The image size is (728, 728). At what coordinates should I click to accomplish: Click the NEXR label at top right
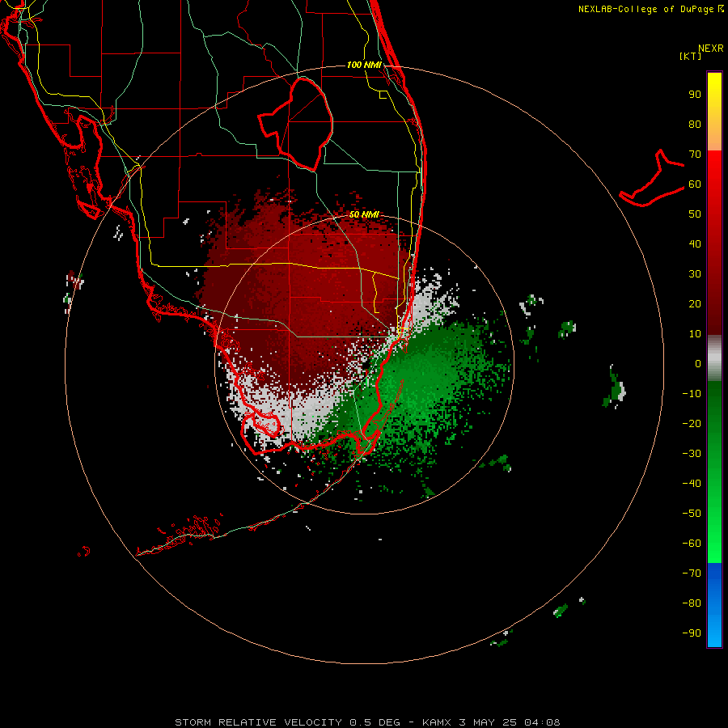point(711,49)
